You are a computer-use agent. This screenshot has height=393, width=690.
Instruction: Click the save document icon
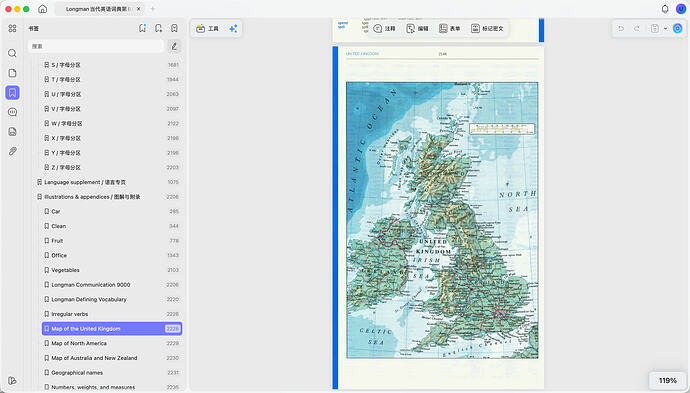(x=655, y=29)
